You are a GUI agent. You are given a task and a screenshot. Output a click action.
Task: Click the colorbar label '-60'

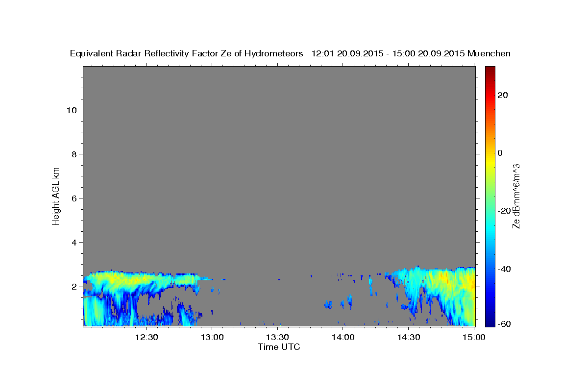pos(503,323)
